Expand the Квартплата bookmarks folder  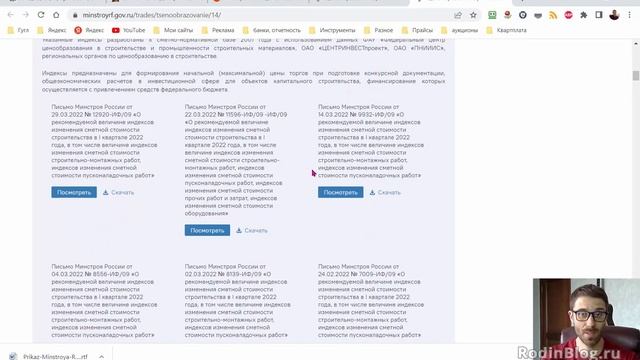[x=507, y=30]
